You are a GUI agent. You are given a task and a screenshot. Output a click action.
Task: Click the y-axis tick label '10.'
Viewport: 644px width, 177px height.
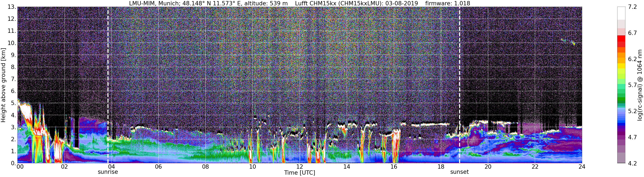(x=12, y=43)
